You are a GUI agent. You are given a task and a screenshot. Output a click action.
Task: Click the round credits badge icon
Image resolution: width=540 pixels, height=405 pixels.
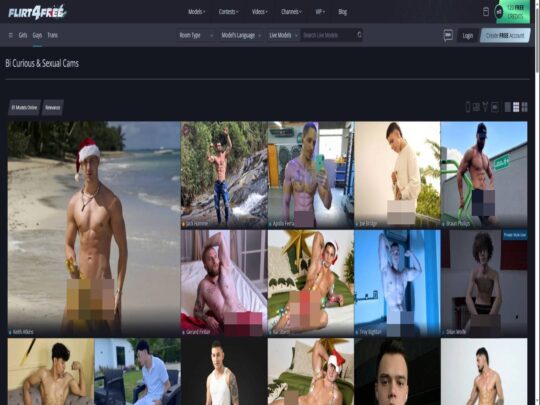coord(499,12)
